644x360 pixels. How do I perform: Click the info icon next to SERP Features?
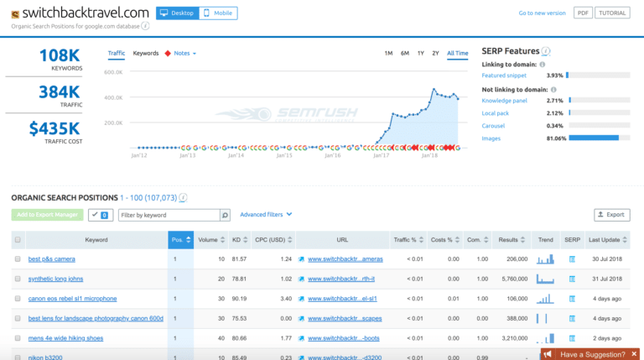545,51
